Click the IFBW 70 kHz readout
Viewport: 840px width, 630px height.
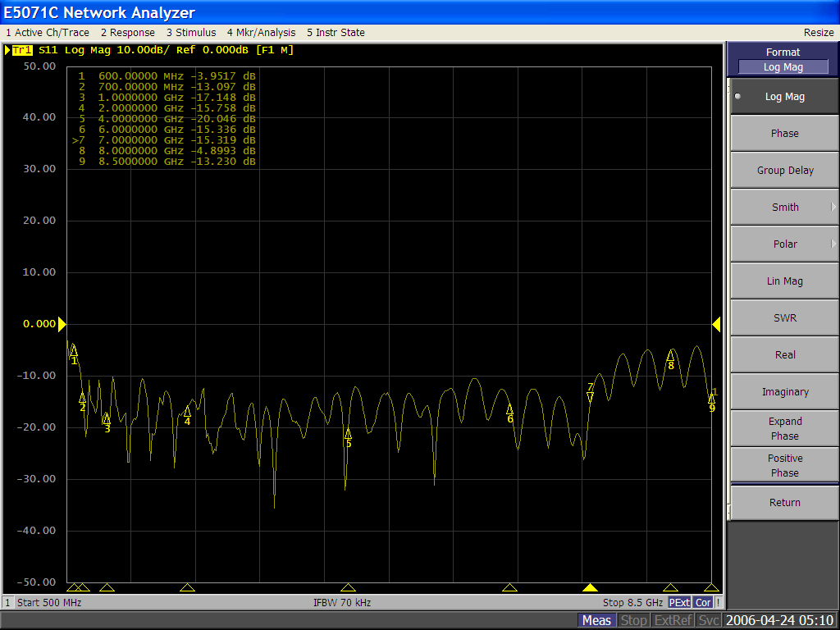(342, 603)
